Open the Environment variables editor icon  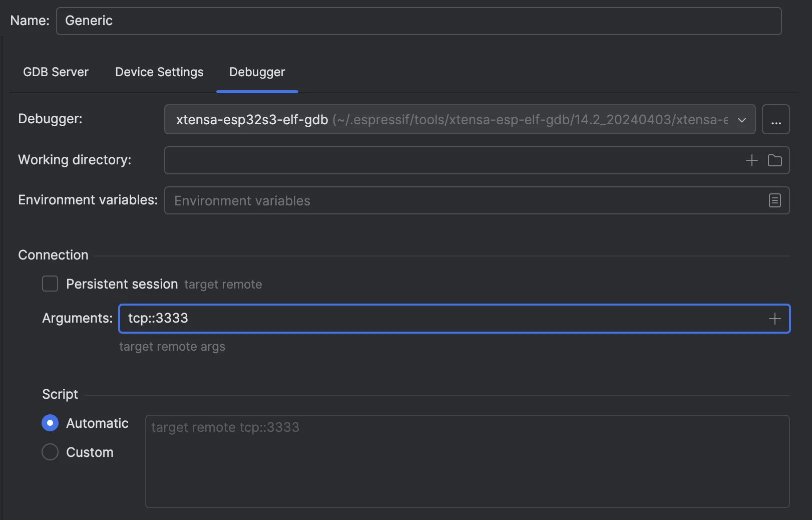click(774, 201)
